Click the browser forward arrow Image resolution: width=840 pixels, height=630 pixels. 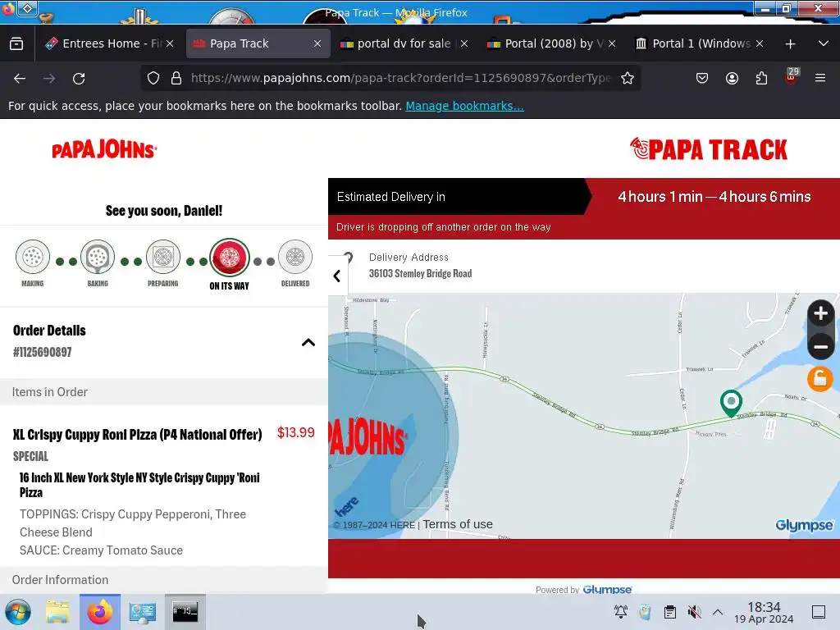click(x=49, y=79)
